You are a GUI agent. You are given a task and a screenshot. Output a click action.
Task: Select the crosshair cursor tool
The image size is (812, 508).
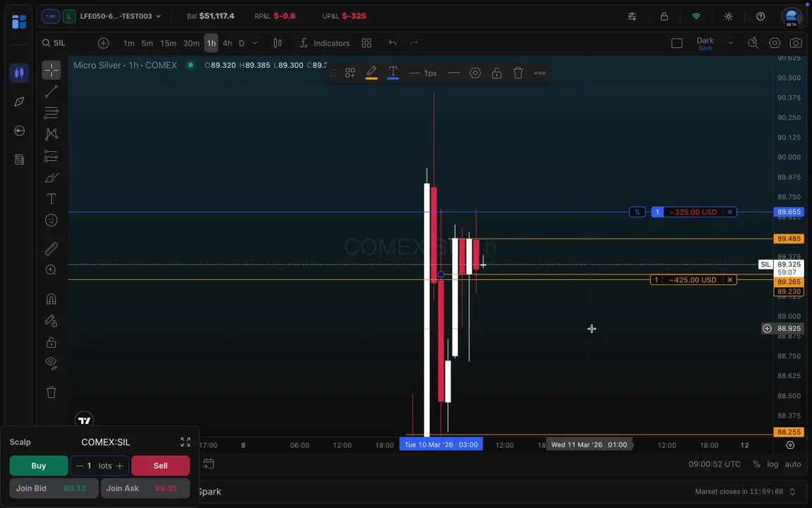point(51,69)
